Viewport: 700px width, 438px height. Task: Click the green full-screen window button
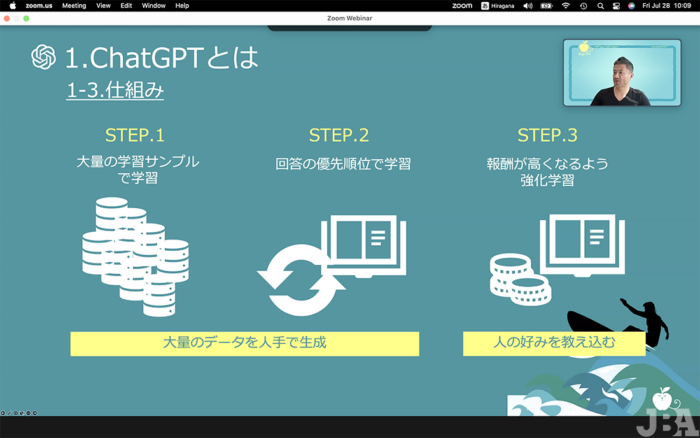(26, 18)
